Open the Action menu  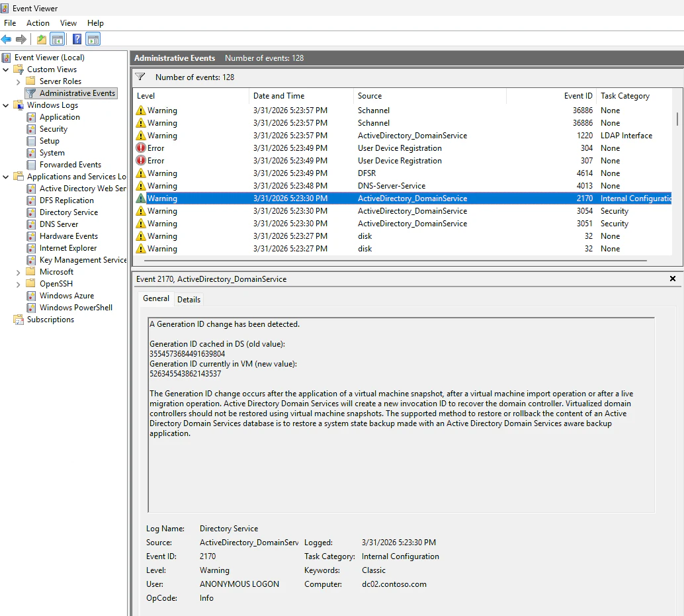(x=38, y=23)
